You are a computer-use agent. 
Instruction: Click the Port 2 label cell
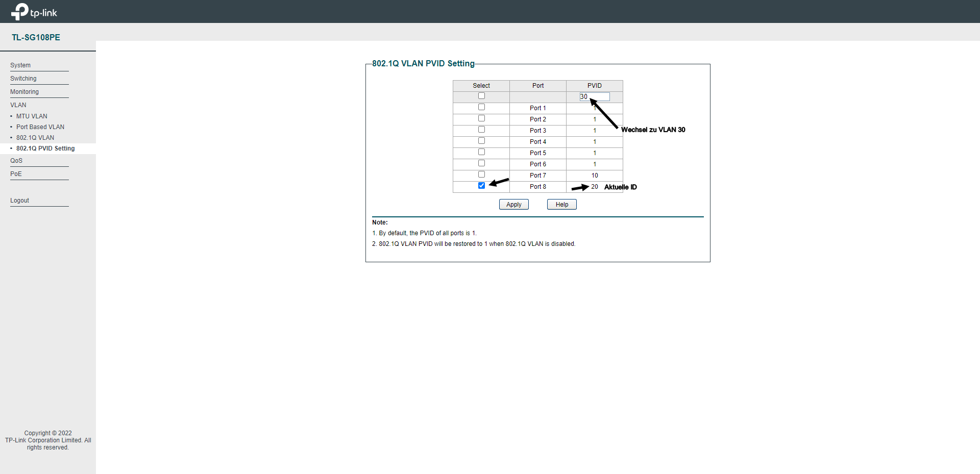(538, 119)
